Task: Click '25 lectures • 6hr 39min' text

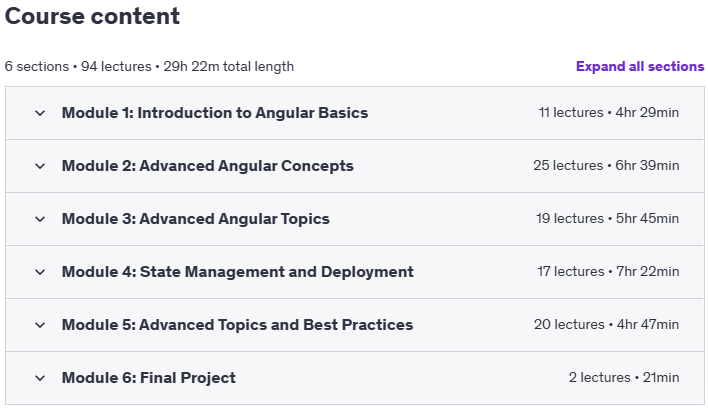Action: click(x=606, y=165)
